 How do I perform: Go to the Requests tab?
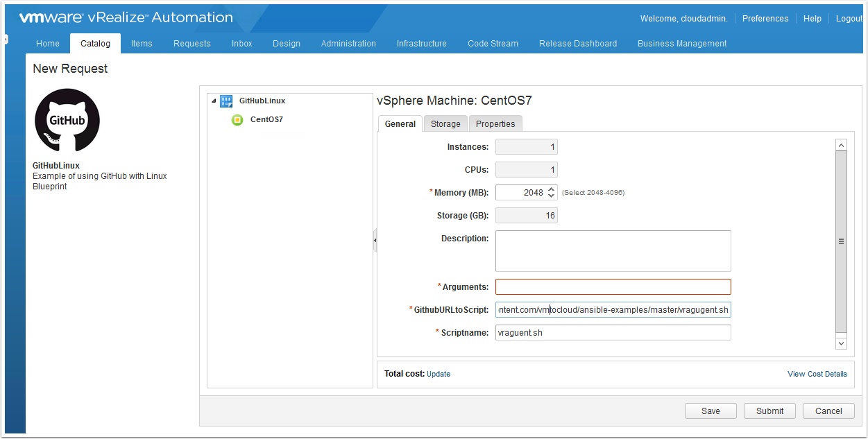pos(192,43)
